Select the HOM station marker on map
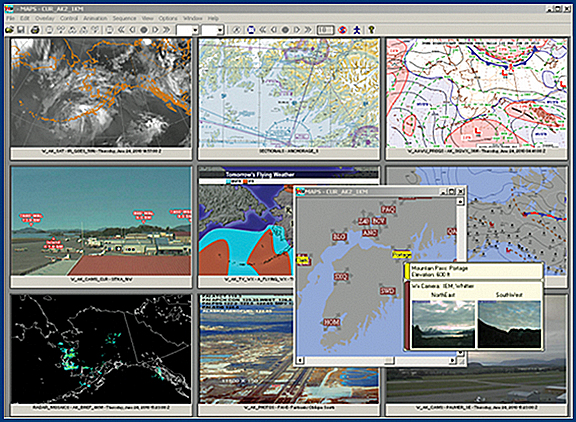Image resolution: width=576 pixels, height=422 pixels. (331, 322)
